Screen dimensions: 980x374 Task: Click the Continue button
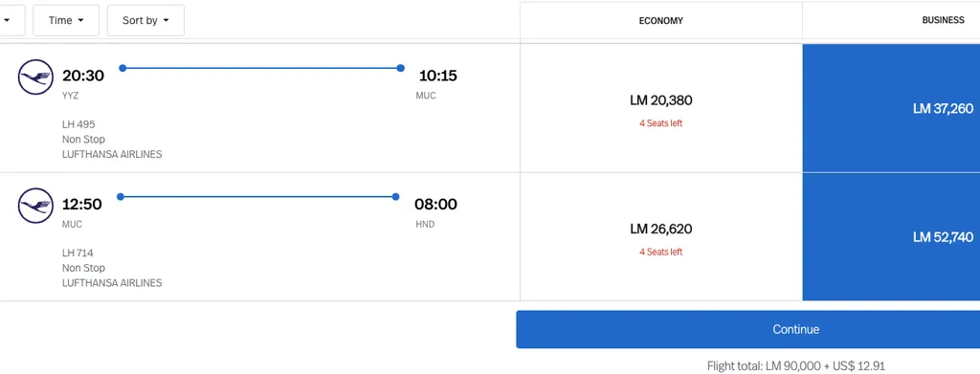(x=748, y=329)
